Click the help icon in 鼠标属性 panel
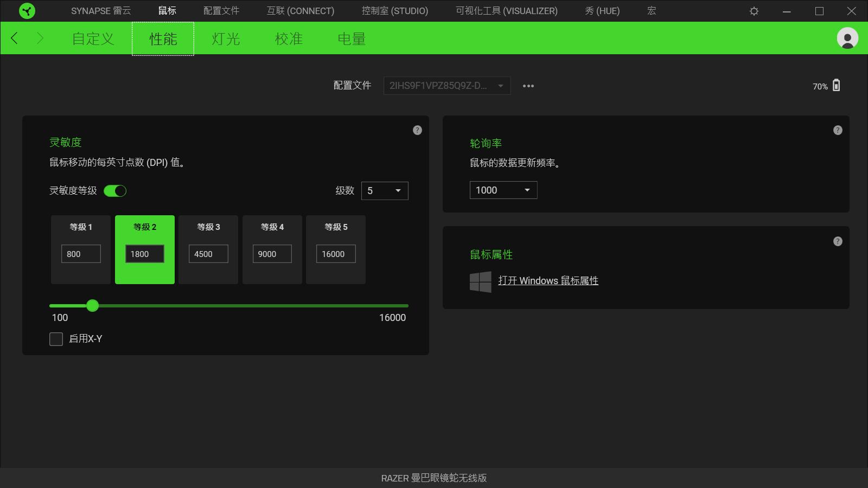This screenshot has height=488, width=868. (x=838, y=241)
